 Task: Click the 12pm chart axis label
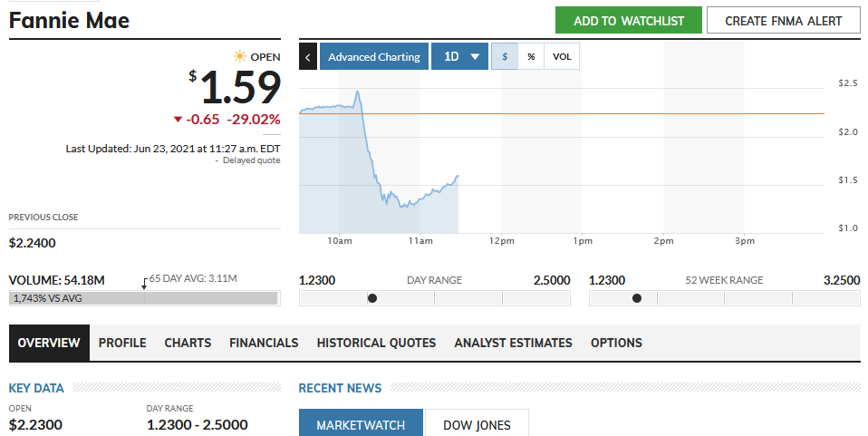pos(502,241)
